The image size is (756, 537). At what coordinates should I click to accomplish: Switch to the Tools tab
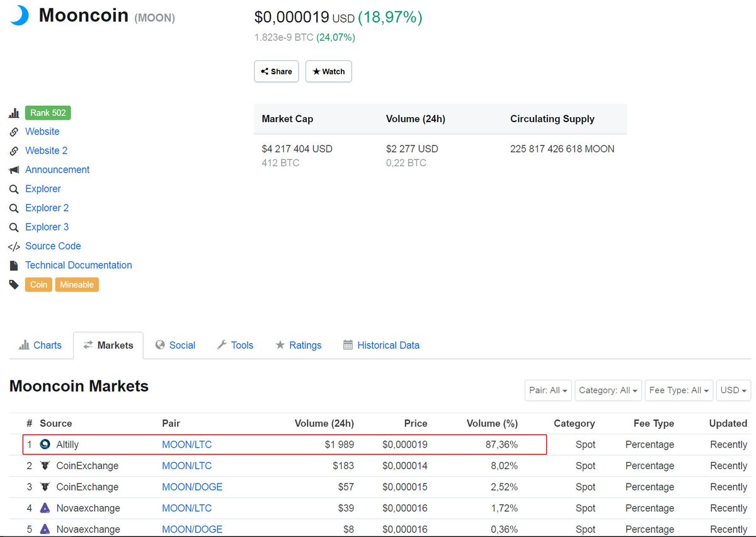point(235,345)
